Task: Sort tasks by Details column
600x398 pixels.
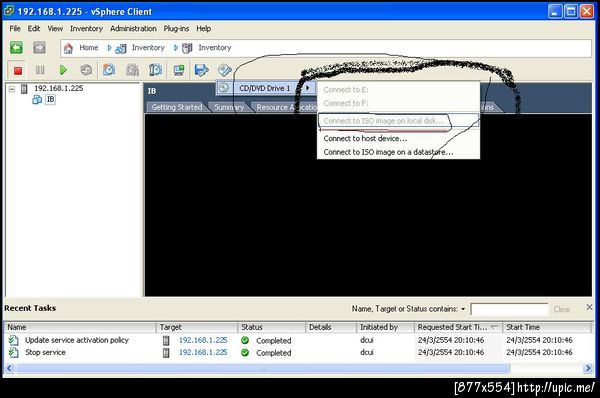Action: 331,327
